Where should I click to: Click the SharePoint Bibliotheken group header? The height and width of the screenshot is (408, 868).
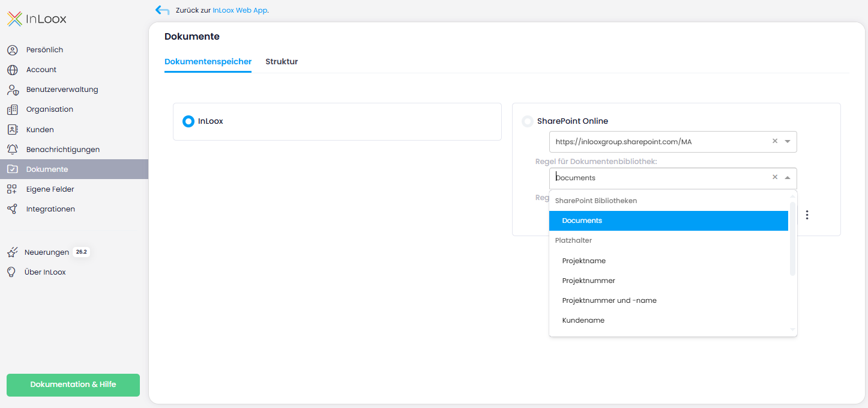click(596, 201)
